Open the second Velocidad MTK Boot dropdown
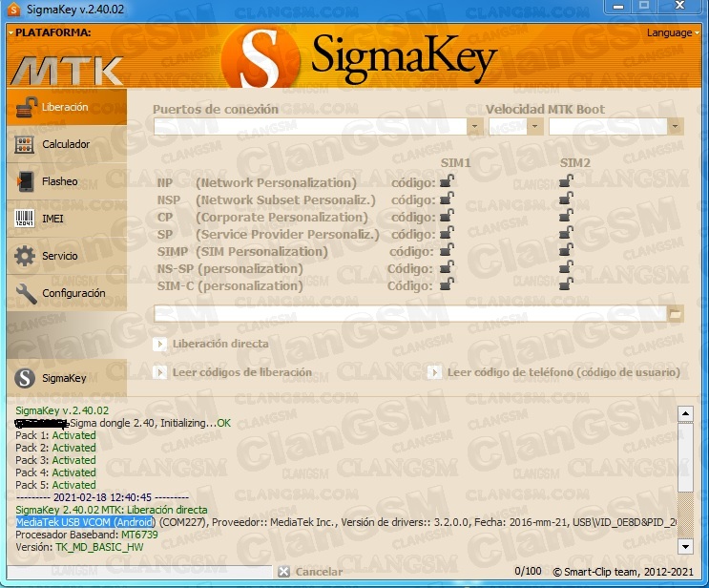This screenshot has height=588, width=709. pos(675,126)
